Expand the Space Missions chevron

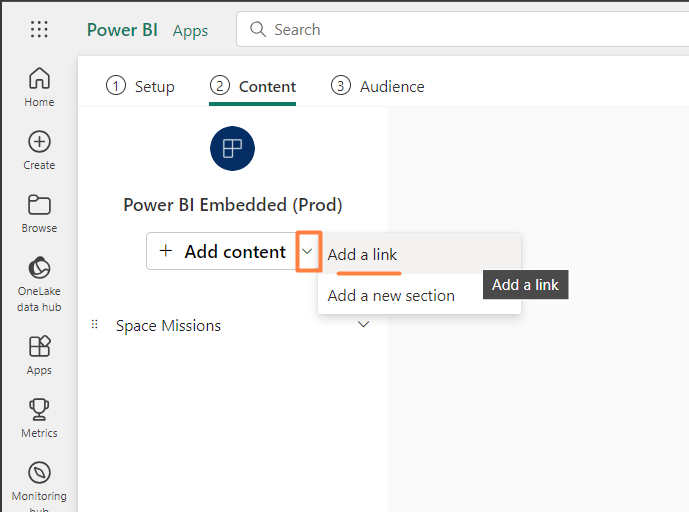click(x=363, y=324)
